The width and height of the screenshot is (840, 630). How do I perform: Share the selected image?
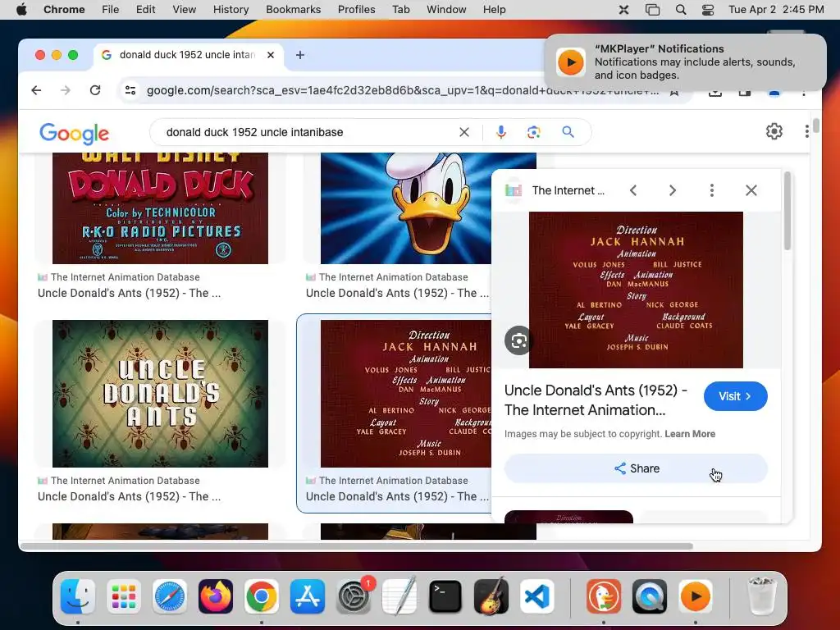pyautogui.click(x=636, y=468)
